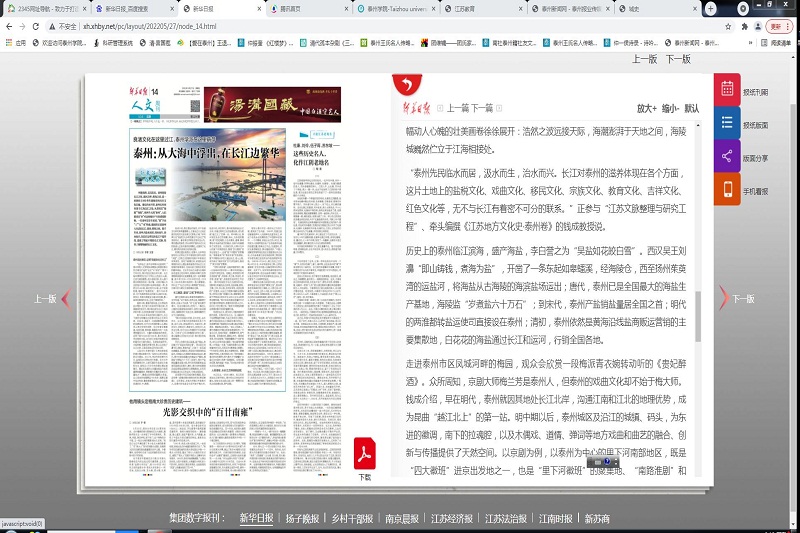Viewport: 800px width, 533px height.
Task: Click 缩小- to shrink article text
Action: pos(669,108)
